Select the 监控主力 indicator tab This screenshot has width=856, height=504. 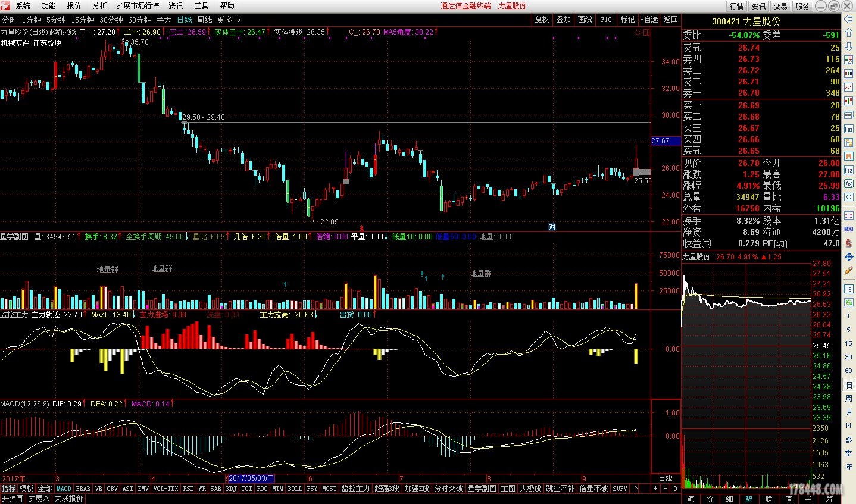point(355,489)
